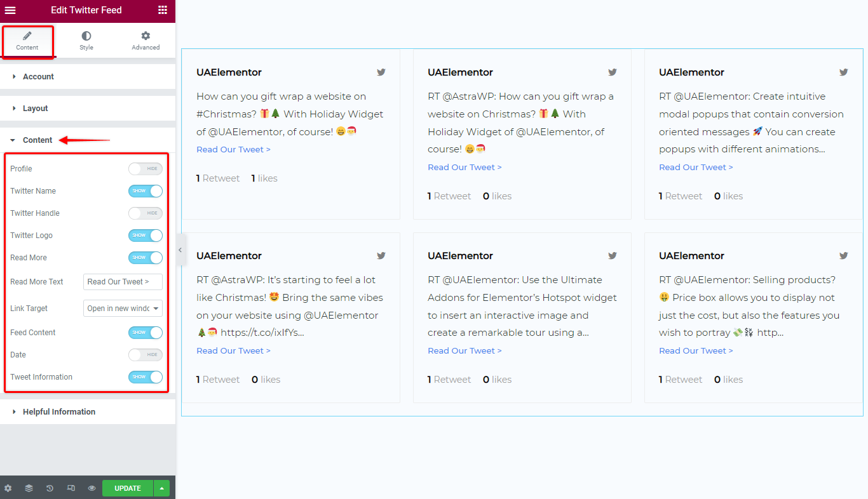868x499 pixels.
Task: Switch to responsive mode icon
Action: (x=71, y=488)
